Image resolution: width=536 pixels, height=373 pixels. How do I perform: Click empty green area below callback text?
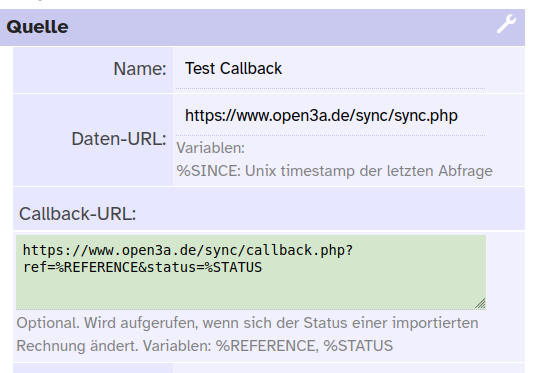click(251, 292)
